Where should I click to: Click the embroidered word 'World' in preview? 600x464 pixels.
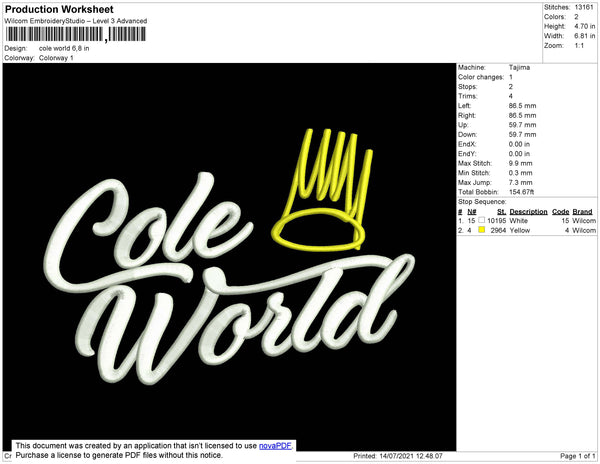[x=245, y=319]
